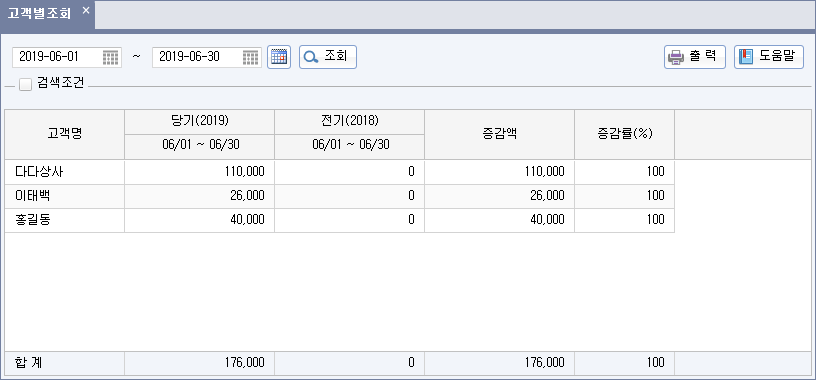Click the total 당기 value 176,000
Image resolution: width=816 pixels, height=380 pixels.
pos(245,363)
